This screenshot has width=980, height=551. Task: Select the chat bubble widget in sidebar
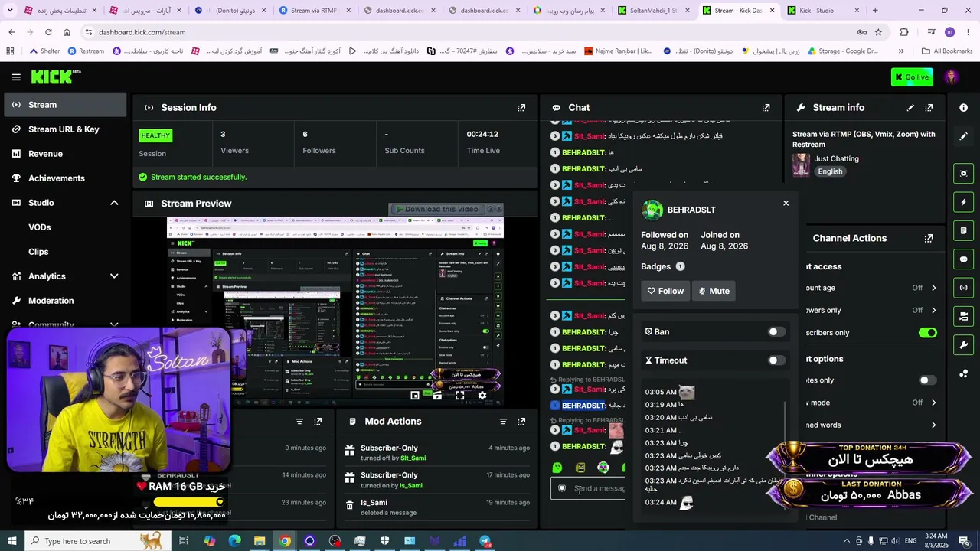964,259
